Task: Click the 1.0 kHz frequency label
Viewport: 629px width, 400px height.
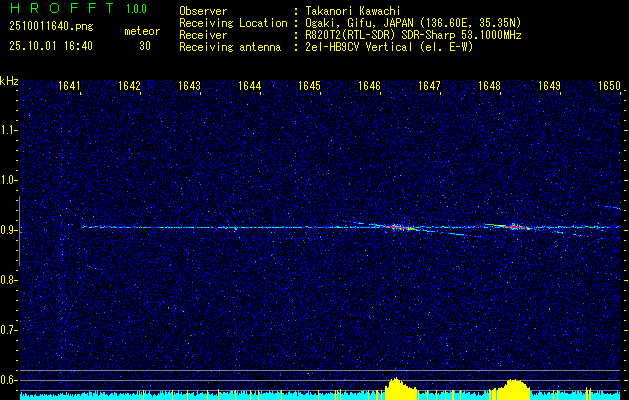Action: [x=8, y=180]
